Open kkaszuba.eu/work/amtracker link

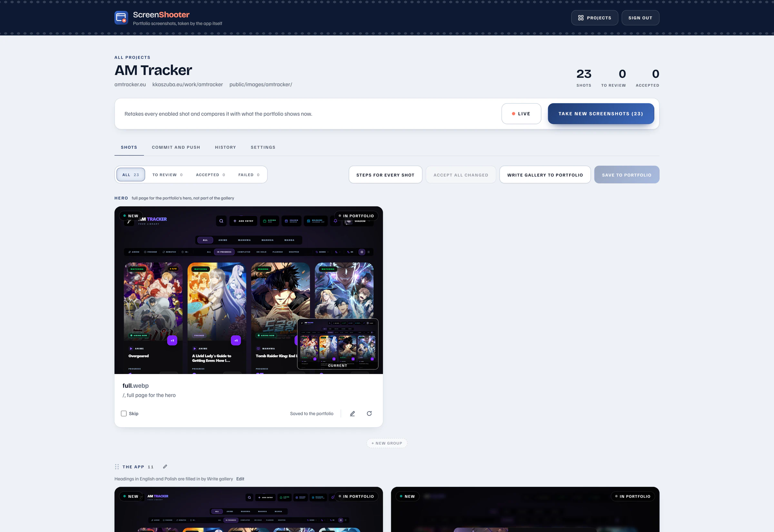(x=187, y=84)
